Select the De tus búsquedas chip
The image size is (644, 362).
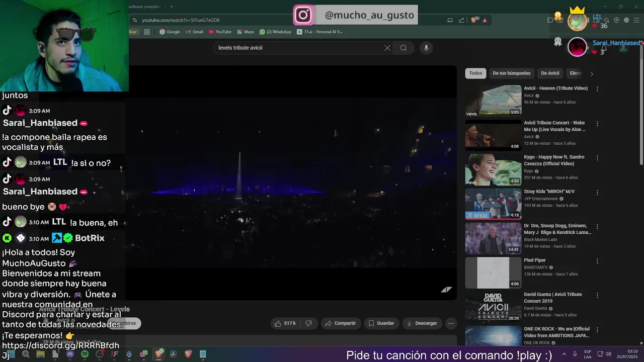pos(511,73)
